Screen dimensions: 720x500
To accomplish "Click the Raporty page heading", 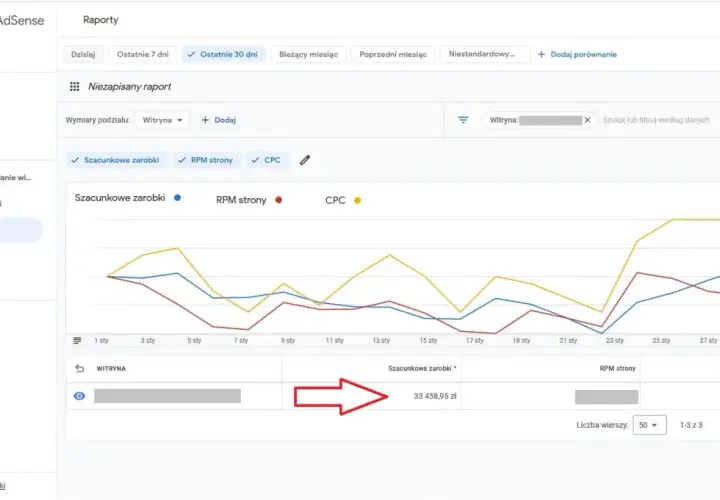I will point(101,20).
